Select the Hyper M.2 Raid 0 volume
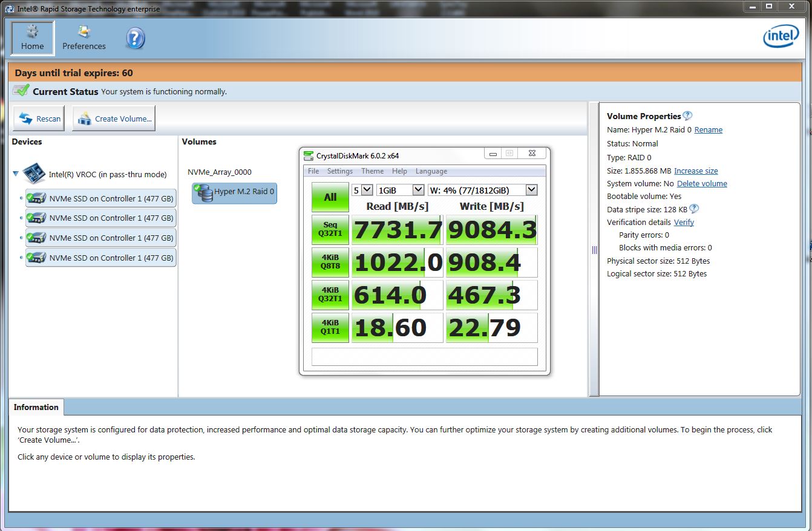 pyautogui.click(x=235, y=193)
